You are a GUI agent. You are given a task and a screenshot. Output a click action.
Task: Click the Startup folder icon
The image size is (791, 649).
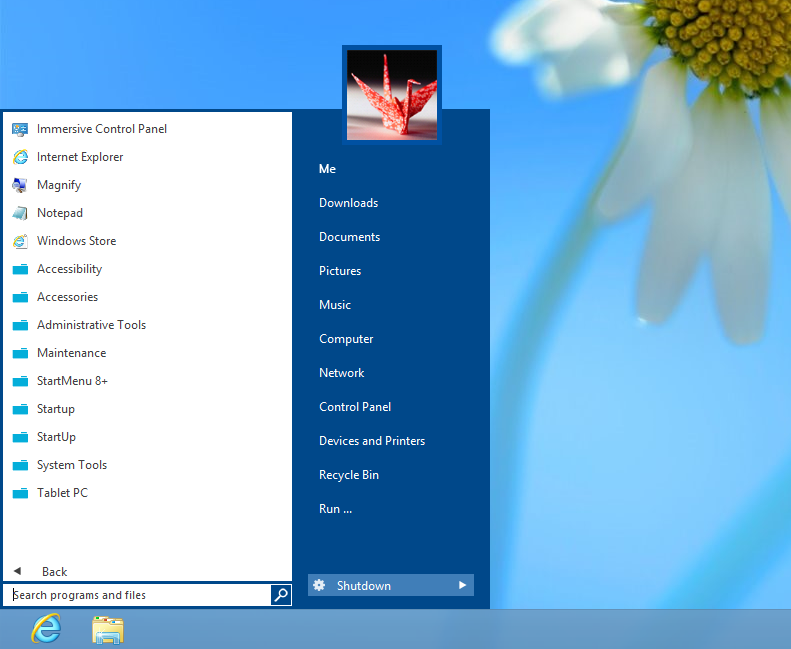20,409
